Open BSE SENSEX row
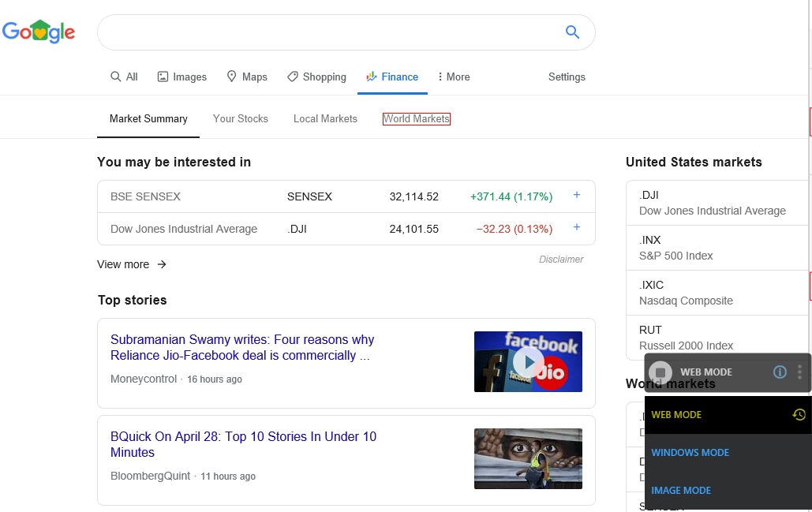 pos(346,196)
